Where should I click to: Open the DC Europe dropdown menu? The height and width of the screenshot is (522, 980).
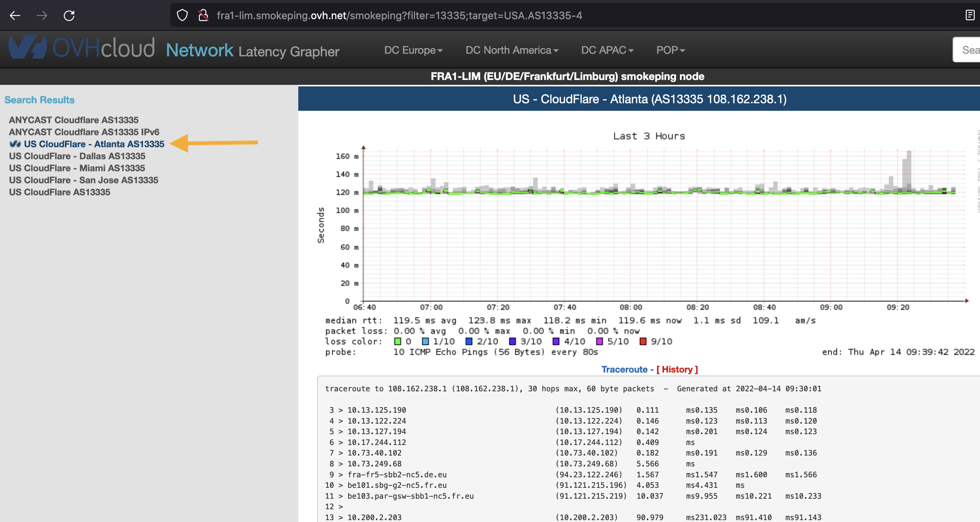tap(413, 50)
